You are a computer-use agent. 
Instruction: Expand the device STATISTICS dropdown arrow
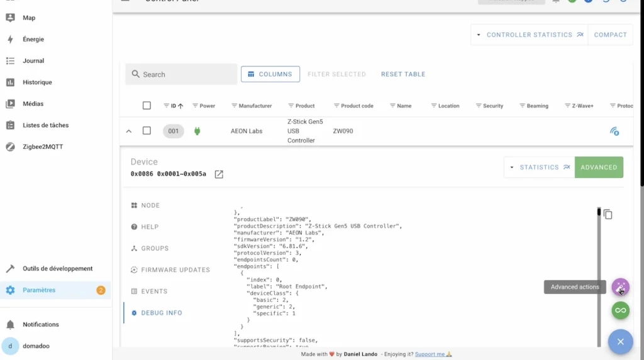tap(512, 168)
